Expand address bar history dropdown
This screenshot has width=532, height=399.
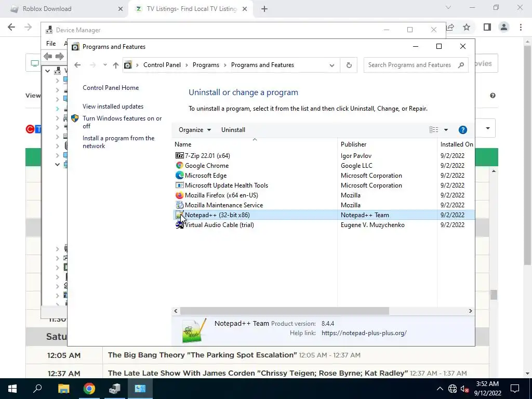coord(332,65)
